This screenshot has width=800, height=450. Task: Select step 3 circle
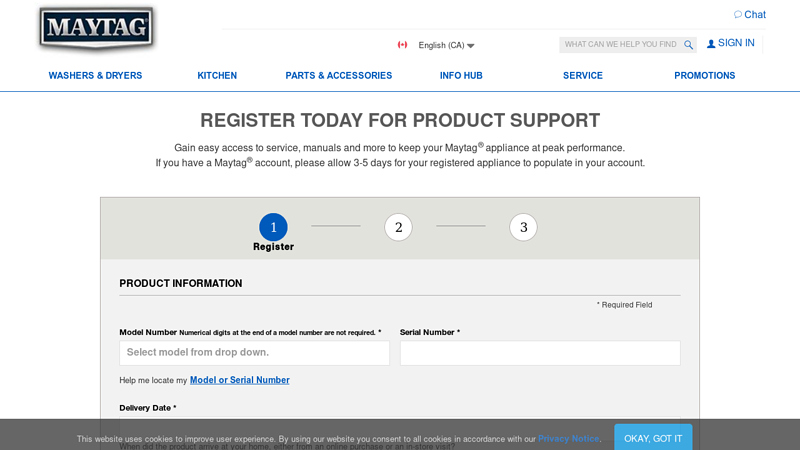point(523,227)
